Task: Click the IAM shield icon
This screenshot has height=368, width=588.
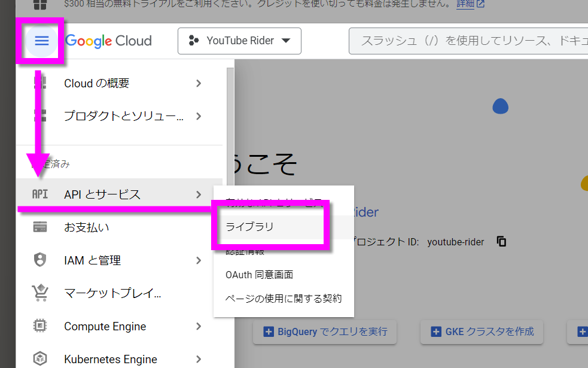Action: (39, 260)
